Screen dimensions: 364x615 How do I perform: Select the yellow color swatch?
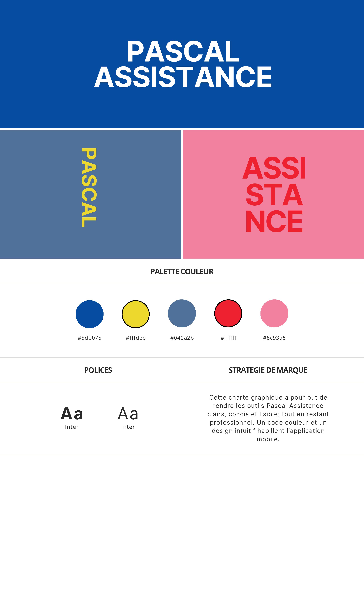[x=136, y=314]
